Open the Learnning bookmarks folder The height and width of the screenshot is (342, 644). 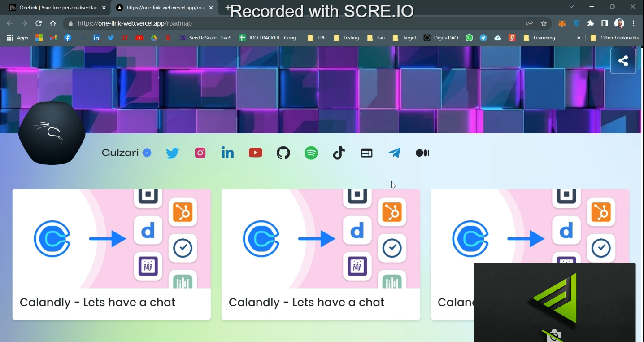(x=540, y=38)
